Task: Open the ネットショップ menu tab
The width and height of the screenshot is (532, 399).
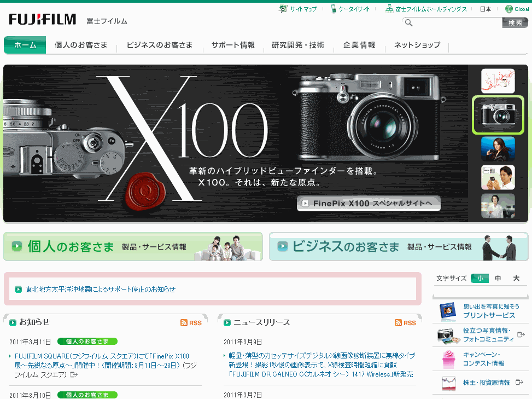Action: pos(417,45)
